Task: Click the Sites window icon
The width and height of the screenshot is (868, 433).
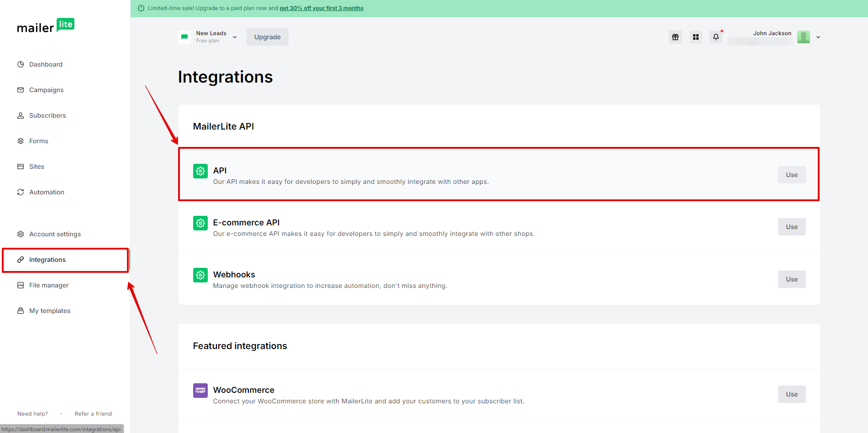Action: coord(21,167)
